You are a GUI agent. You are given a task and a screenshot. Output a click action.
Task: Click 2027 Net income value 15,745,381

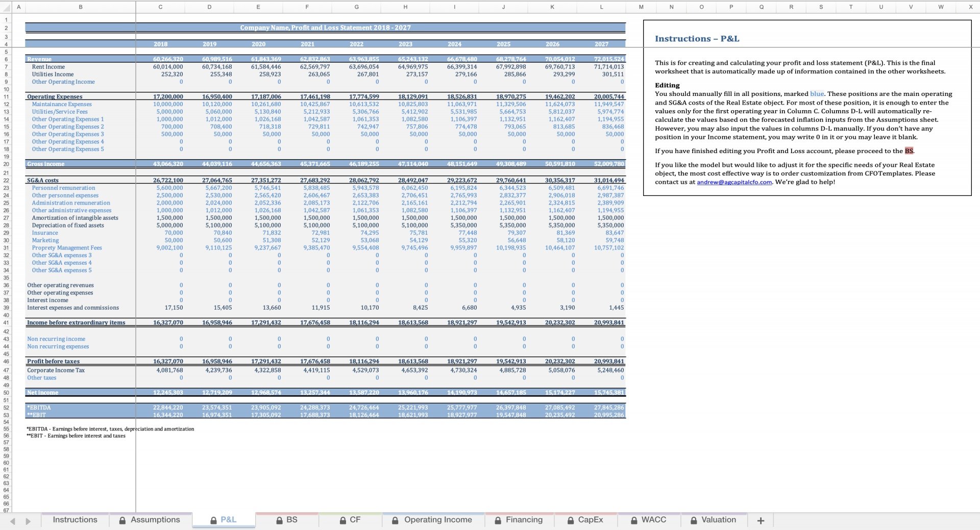tap(609, 392)
